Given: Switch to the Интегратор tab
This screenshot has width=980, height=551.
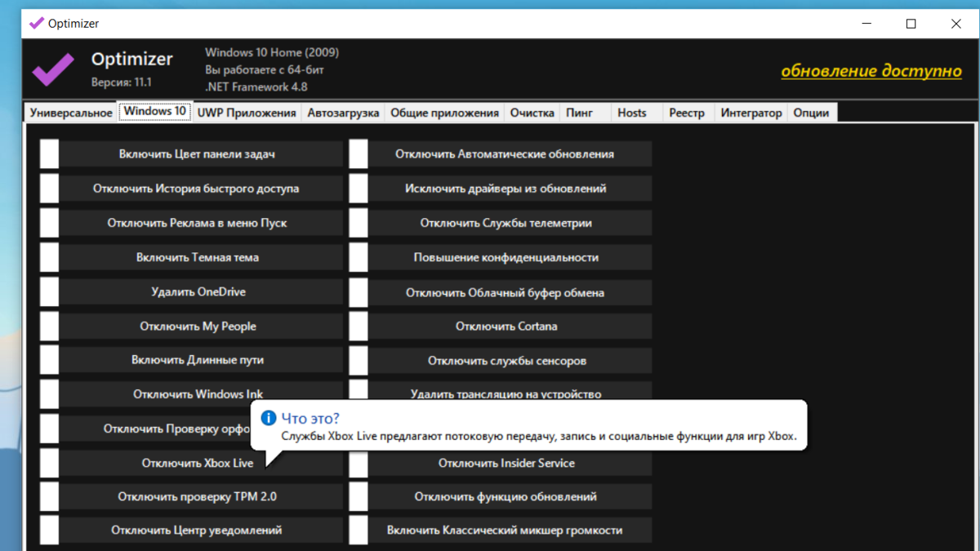Looking at the screenshot, I should pyautogui.click(x=751, y=113).
